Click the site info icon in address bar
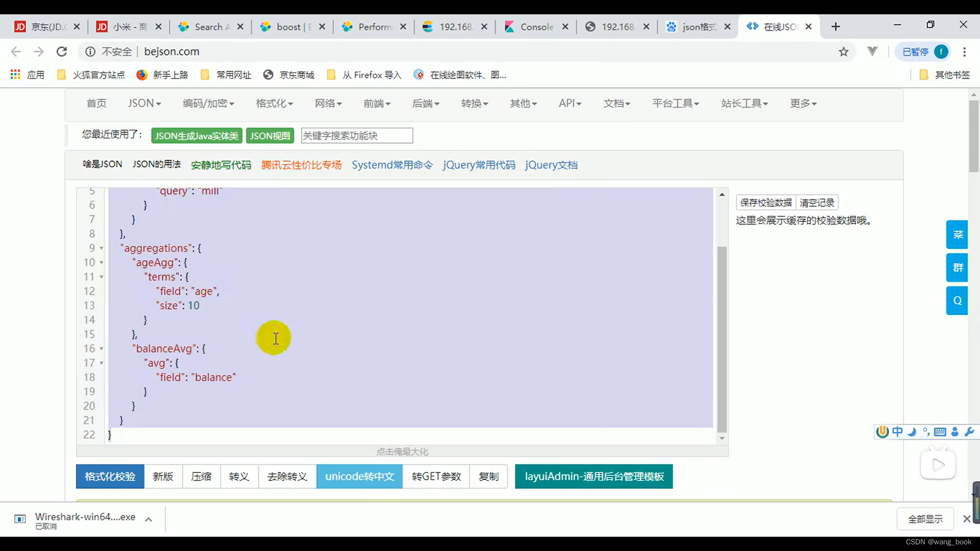This screenshot has width=980, height=551. coord(90,52)
